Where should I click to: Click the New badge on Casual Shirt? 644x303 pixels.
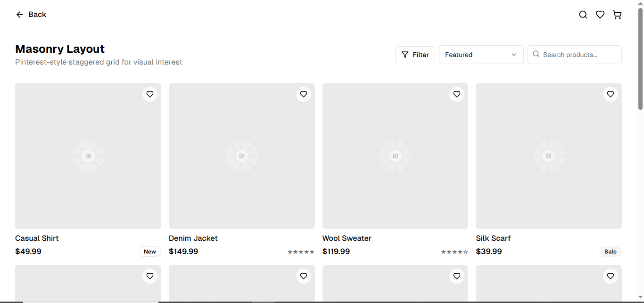(150, 252)
